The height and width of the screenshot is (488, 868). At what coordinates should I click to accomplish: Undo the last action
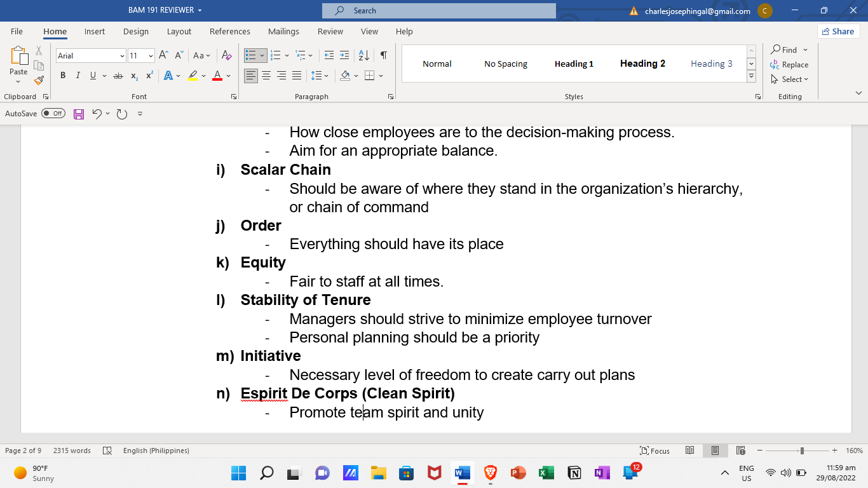point(97,114)
